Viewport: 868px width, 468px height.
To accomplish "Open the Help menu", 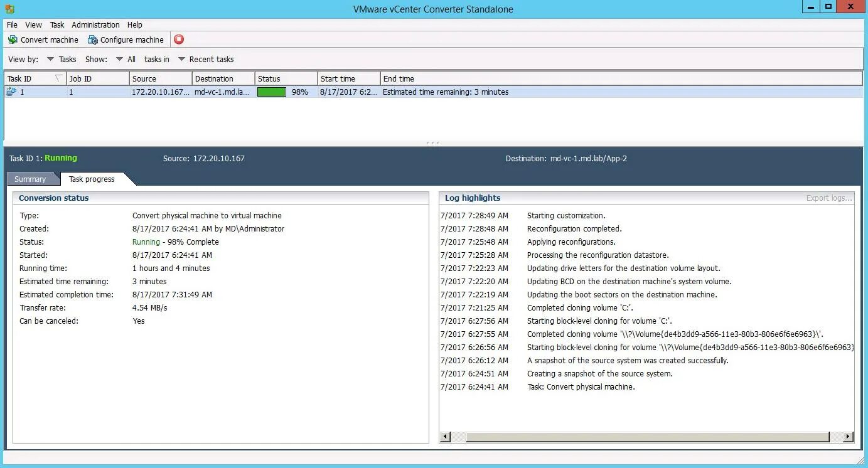I will pos(135,25).
